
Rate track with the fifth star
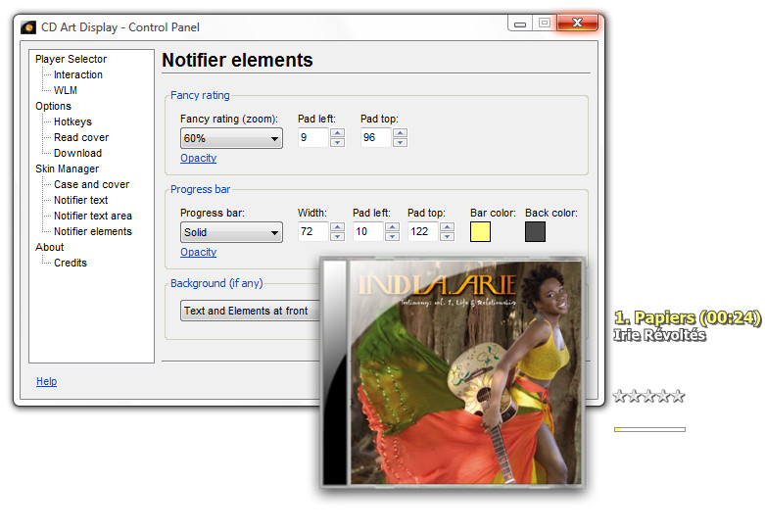[x=678, y=396]
